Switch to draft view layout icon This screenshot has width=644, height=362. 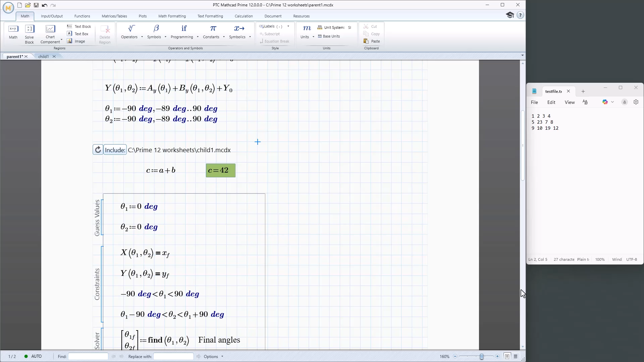point(516,356)
